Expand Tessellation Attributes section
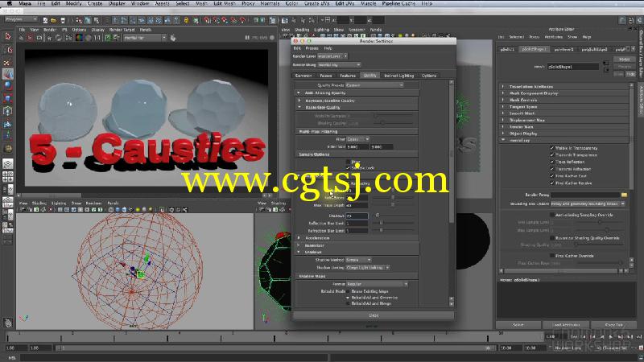This screenshot has height=362, width=644. [x=502, y=86]
